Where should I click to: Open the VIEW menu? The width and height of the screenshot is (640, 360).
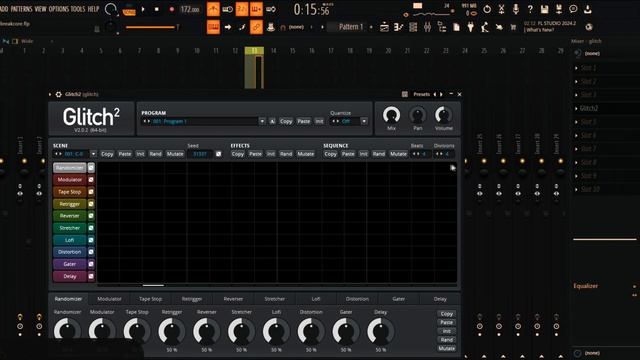[40, 9]
